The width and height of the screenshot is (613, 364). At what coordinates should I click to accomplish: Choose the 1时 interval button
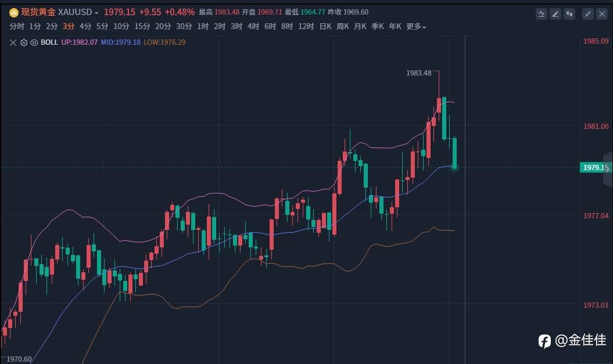(203, 26)
